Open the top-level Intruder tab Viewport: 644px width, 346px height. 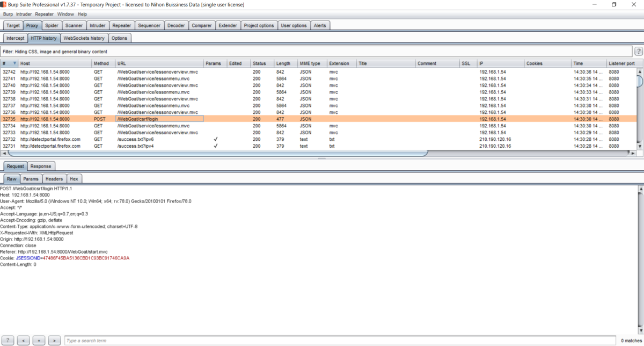[98, 25]
